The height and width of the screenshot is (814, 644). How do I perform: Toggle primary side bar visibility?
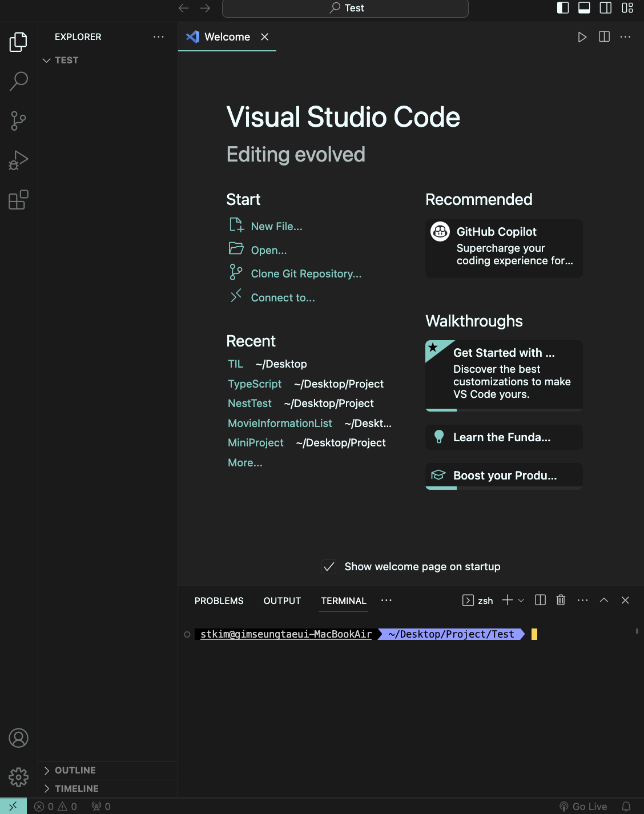click(x=563, y=8)
